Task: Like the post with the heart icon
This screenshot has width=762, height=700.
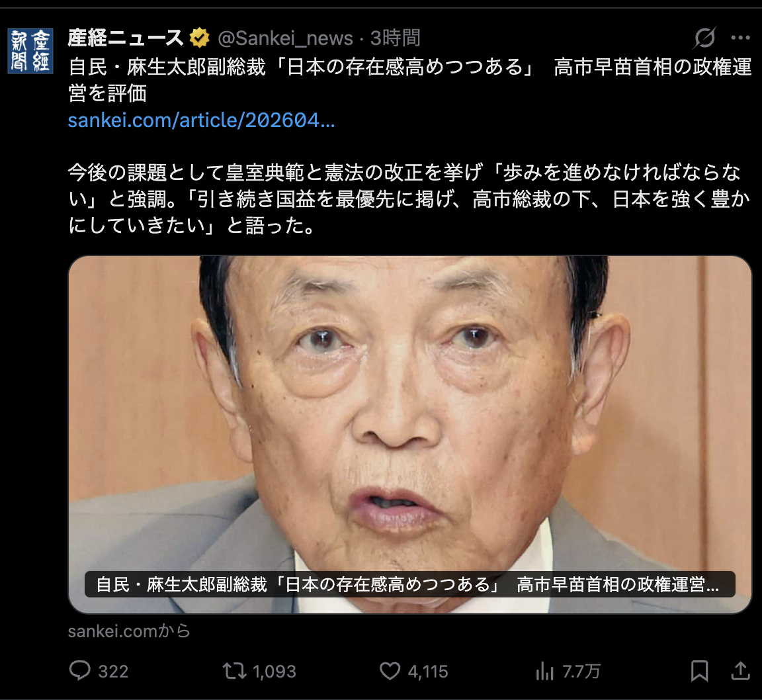Action: [390, 671]
